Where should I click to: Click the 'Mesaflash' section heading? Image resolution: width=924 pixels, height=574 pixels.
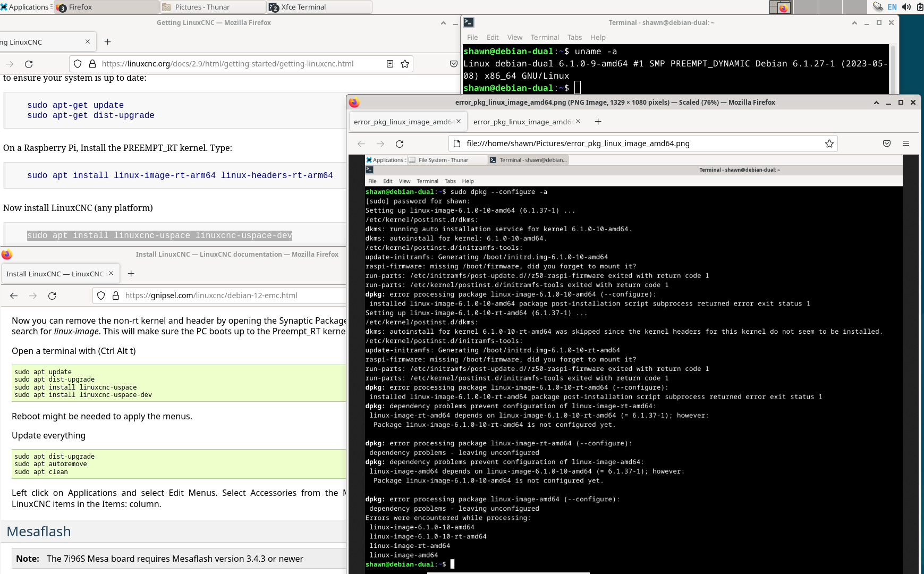coord(39,531)
